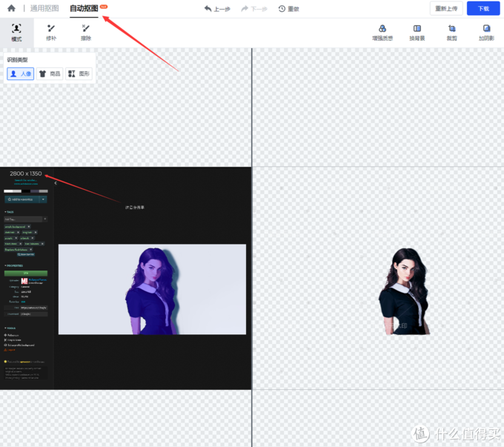Open the 加阴影 add shadow tool

[486, 32]
